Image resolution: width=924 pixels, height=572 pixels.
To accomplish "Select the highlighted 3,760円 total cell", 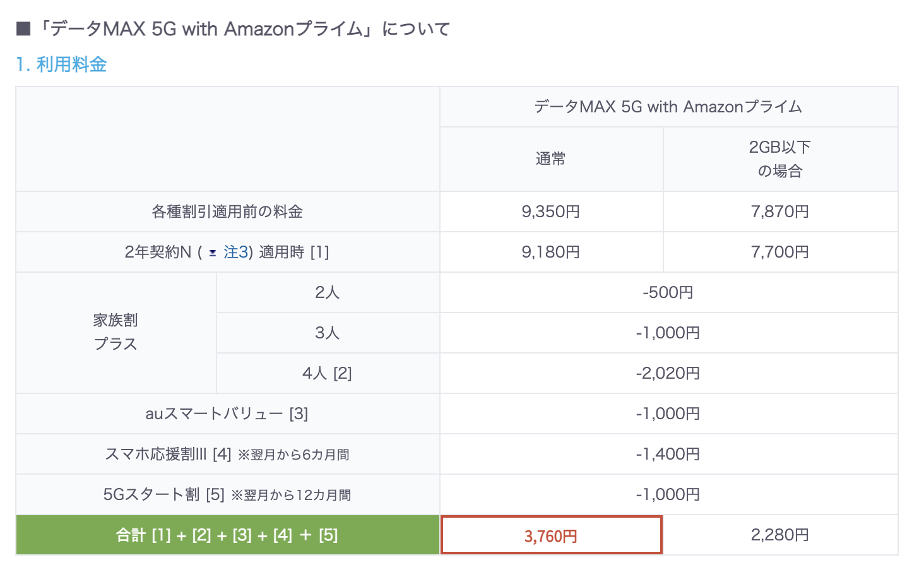I will (x=551, y=535).
